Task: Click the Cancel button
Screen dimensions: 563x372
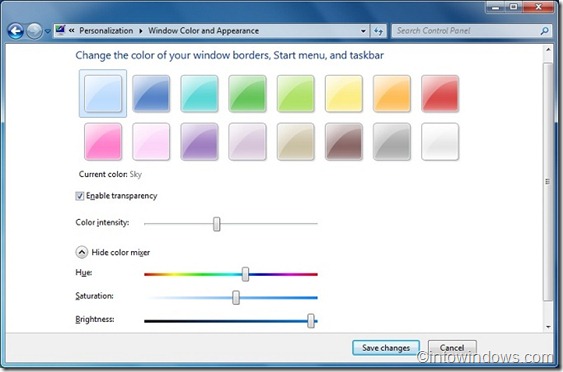Action: point(452,348)
